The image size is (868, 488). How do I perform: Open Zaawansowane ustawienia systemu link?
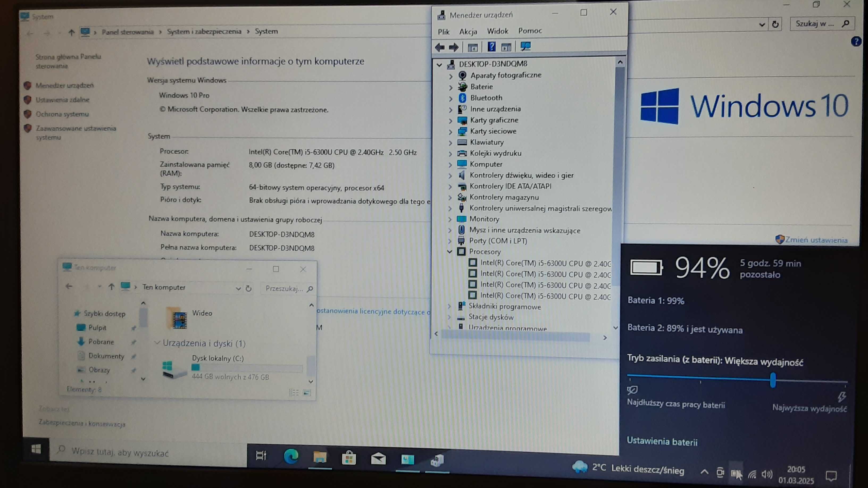coord(76,133)
